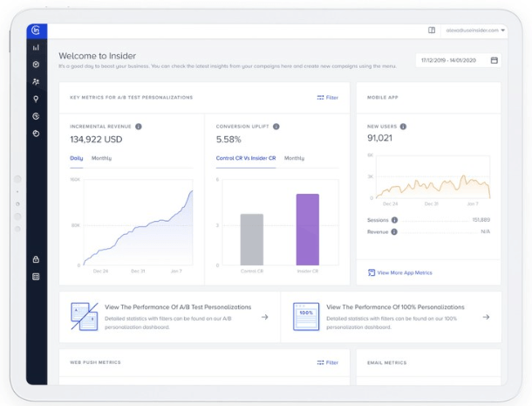Click the Insider logo in the sidebar
The height and width of the screenshot is (406, 532).
[x=37, y=31]
